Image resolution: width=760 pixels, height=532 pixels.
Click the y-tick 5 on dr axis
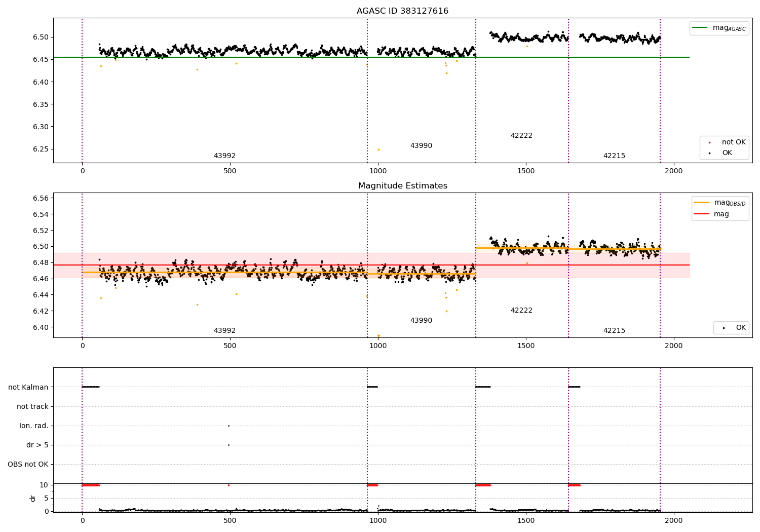[46, 499]
